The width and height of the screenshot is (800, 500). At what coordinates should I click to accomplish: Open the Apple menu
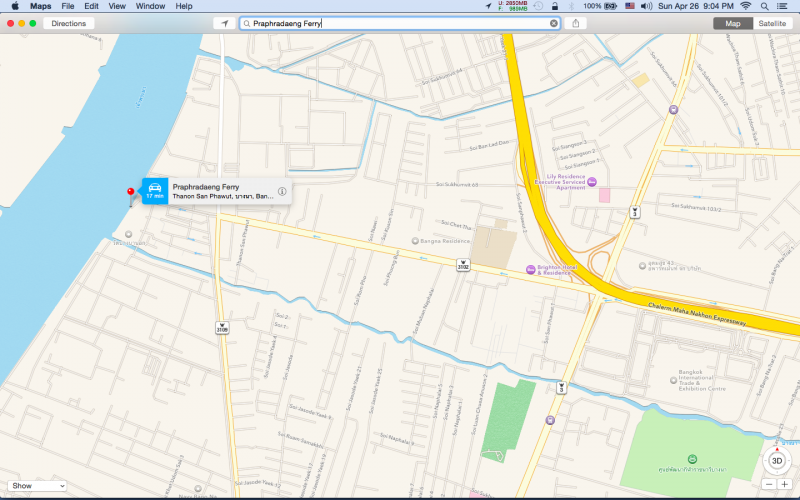click(x=15, y=6)
